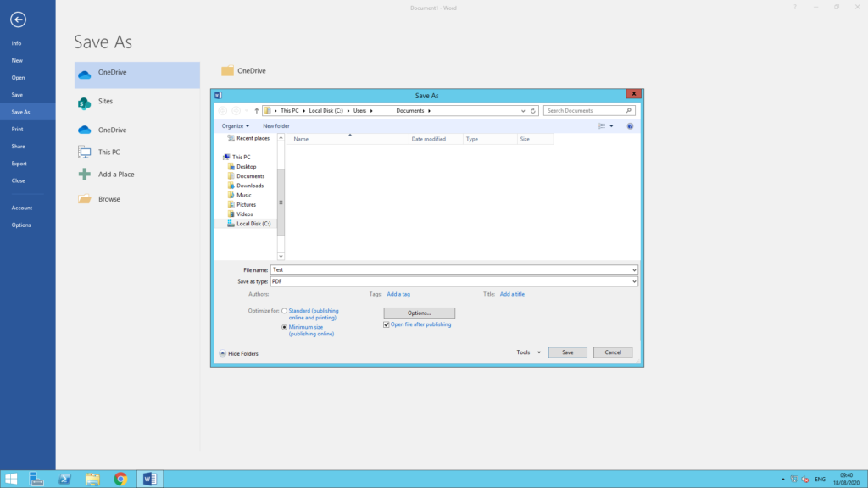Click Add a title link
The width and height of the screenshot is (868, 488).
(512, 294)
